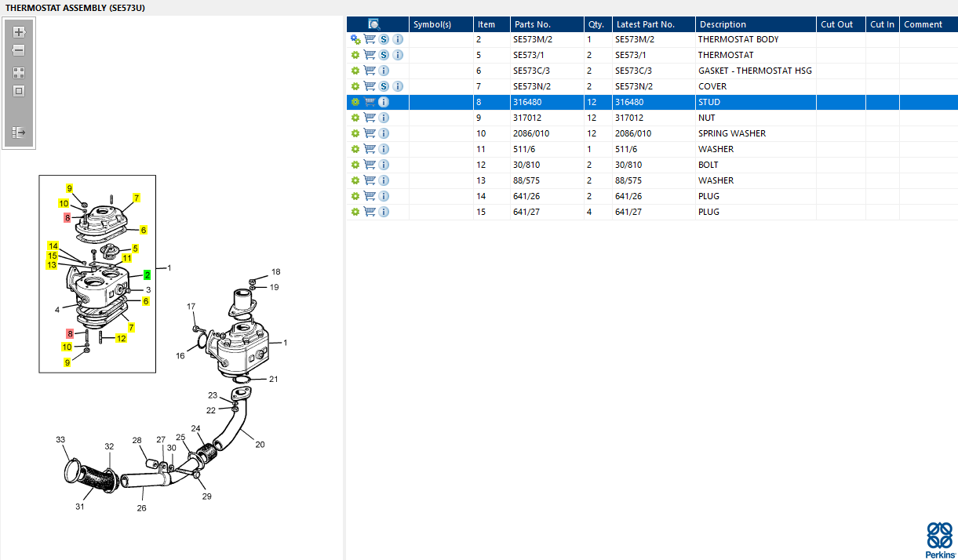Click yellow callout 13 in the diagram

click(52, 265)
